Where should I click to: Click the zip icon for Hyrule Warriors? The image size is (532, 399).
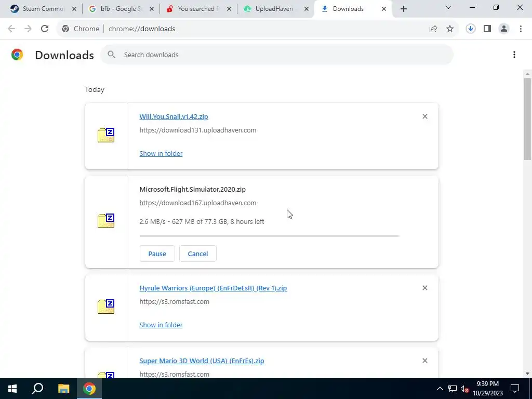(106, 307)
